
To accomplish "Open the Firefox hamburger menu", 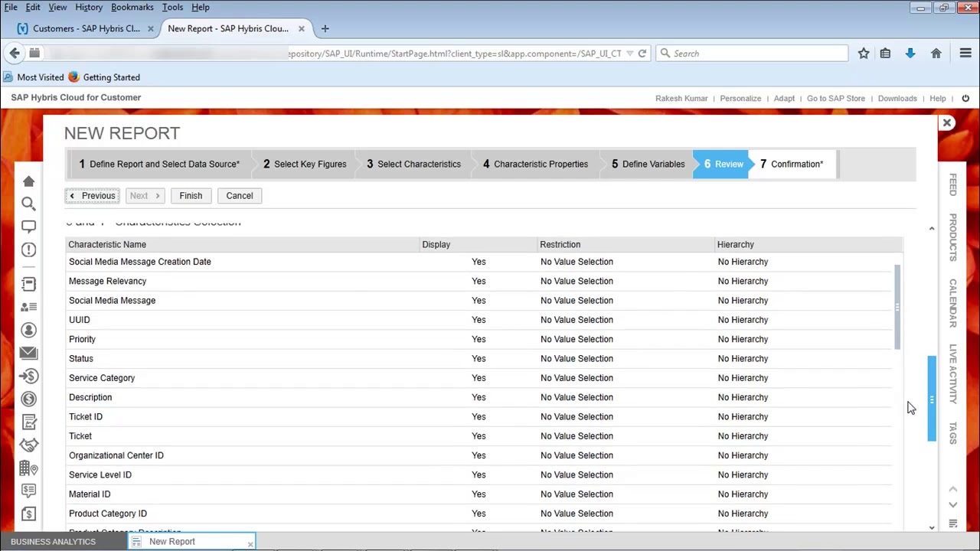I will pyautogui.click(x=965, y=54).
